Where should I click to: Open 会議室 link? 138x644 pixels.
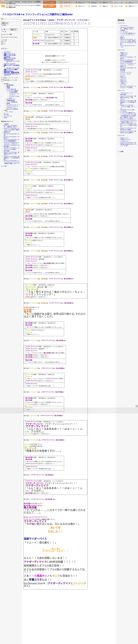click(x=8, y=88)
